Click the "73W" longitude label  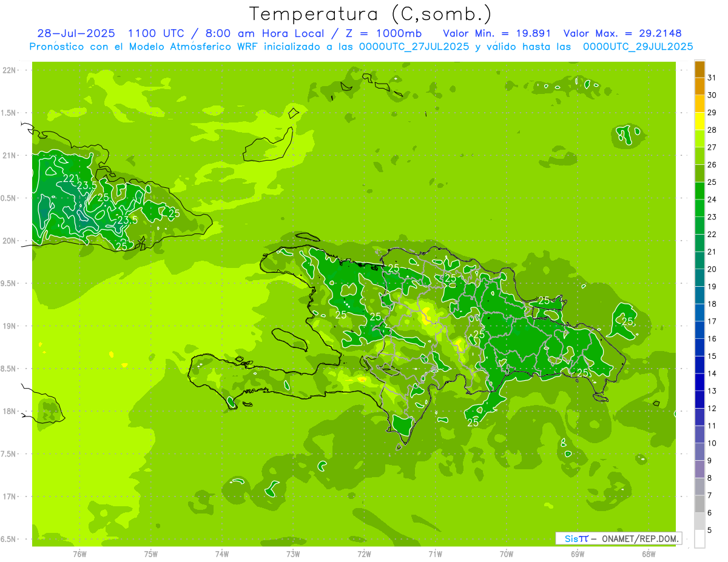(293, 554)
